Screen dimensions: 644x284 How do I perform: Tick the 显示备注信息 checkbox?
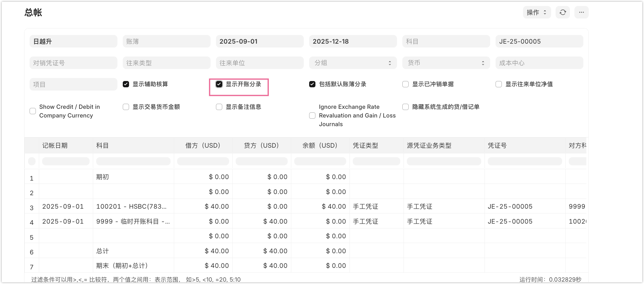tap(219, 107)
